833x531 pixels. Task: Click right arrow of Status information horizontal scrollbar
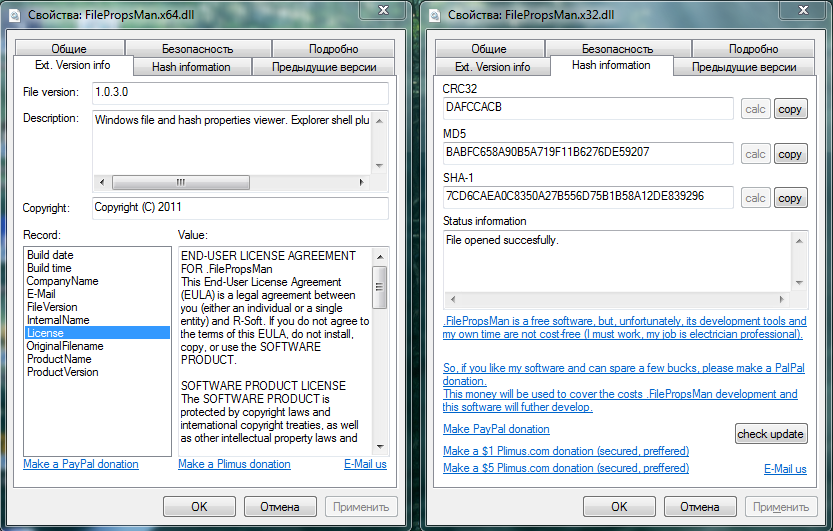point(782,299)
